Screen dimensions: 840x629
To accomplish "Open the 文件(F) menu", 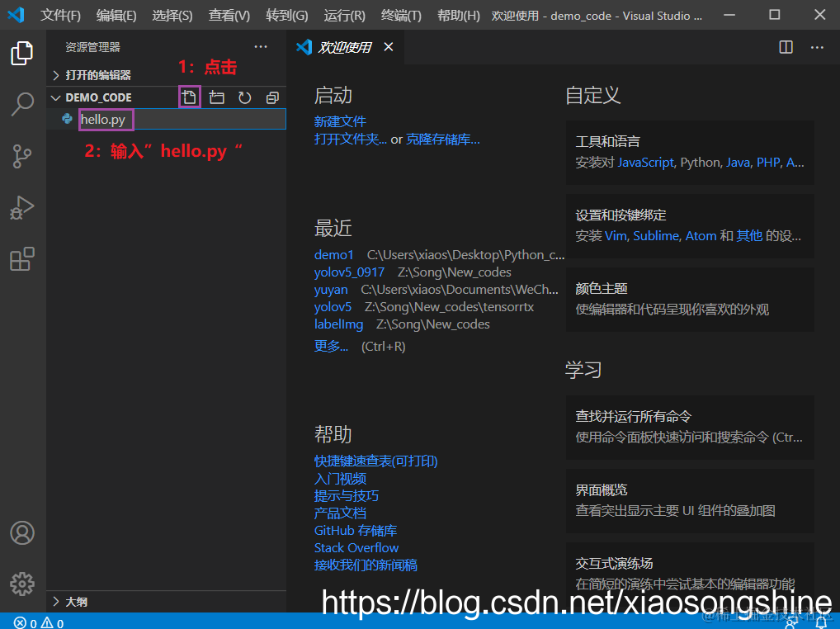I will coord(60,16).
